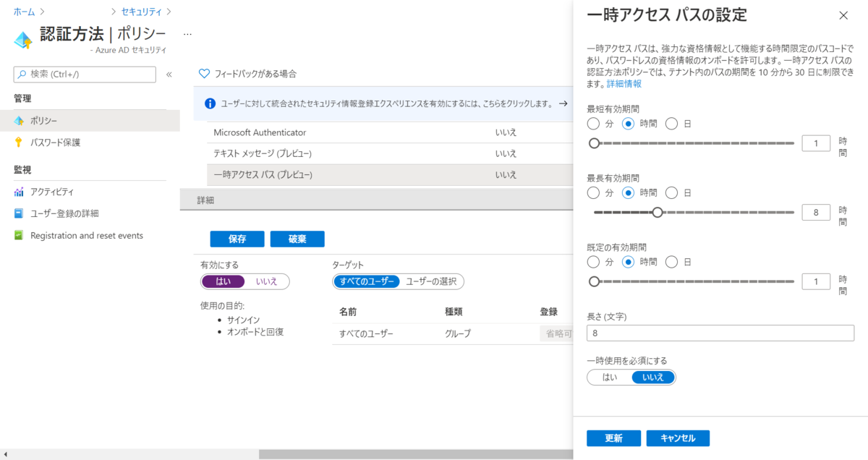The width and height of the screenshot is (868, 460).
Task: Set 有効にする to いいえ
Action: 267,281
